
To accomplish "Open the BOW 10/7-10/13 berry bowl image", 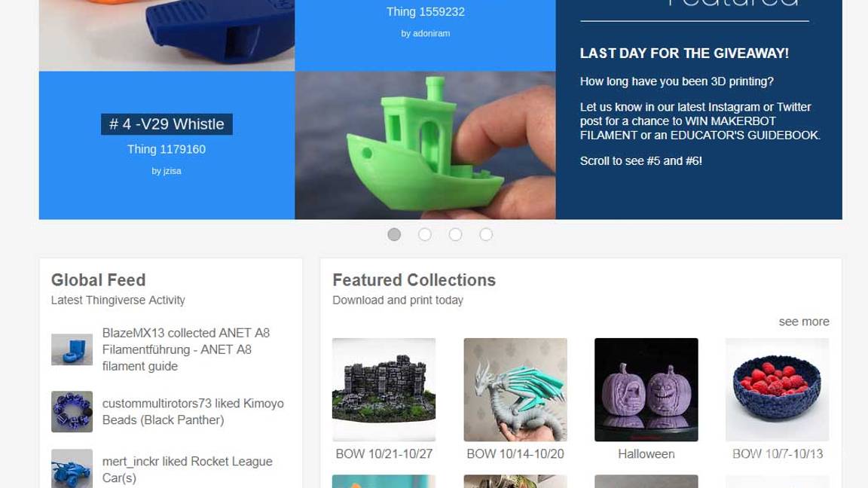I will click(778, 389).
